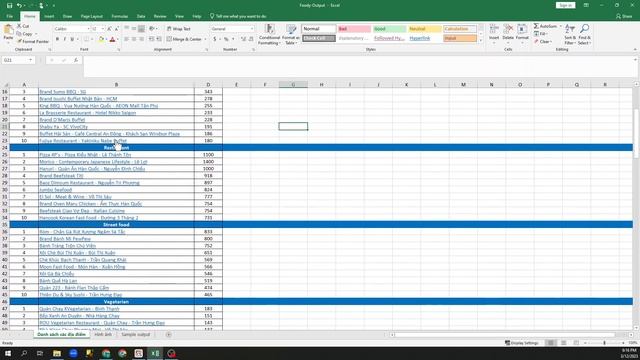This screenshot has width=640, height=360.
Task: Toggle Underline formatting
Action: [x=72, y=40]
